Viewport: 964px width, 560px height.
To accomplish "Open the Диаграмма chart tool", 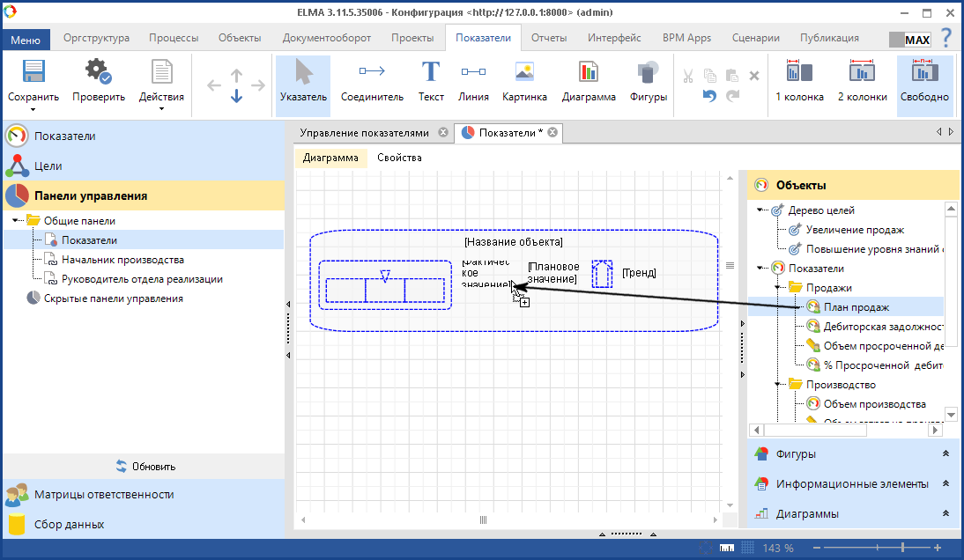I will pos(588,81).
